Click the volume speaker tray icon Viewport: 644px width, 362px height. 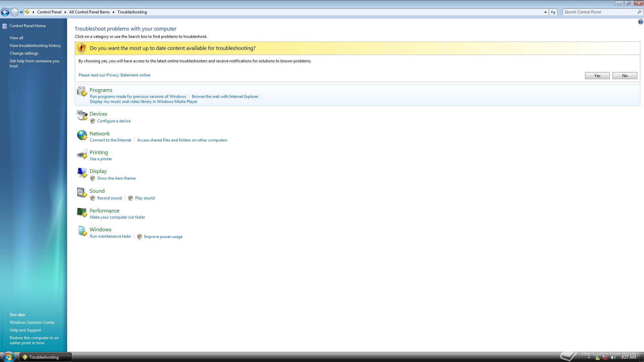tap(613, 357)
